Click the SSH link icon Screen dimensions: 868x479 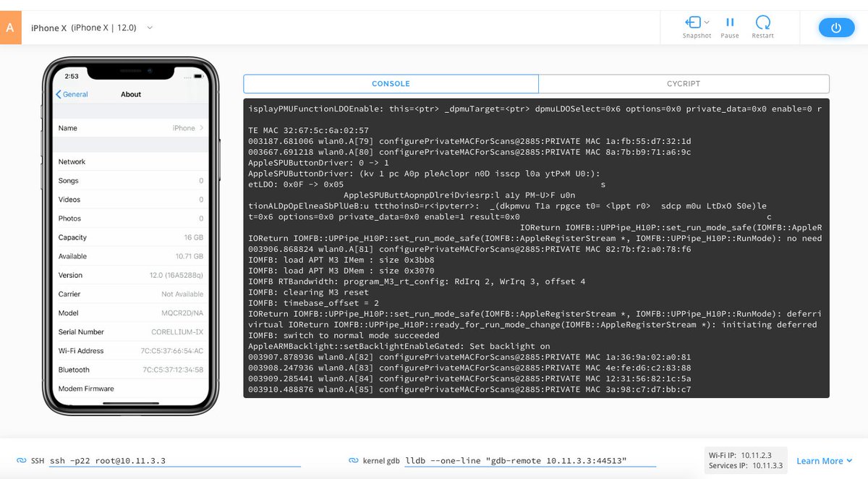(22, 461)
